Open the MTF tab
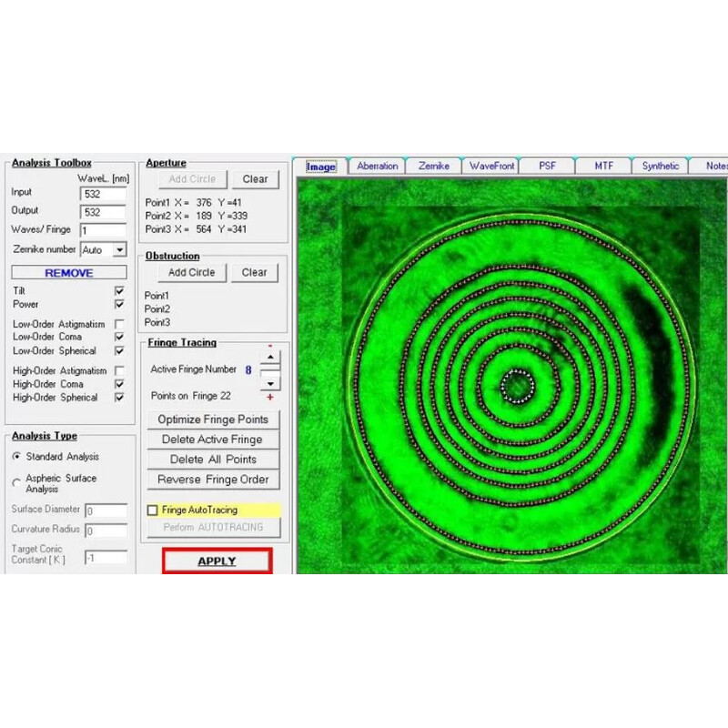Image resolution: width=728 pixels, height=728 pixels. [603, 166]
